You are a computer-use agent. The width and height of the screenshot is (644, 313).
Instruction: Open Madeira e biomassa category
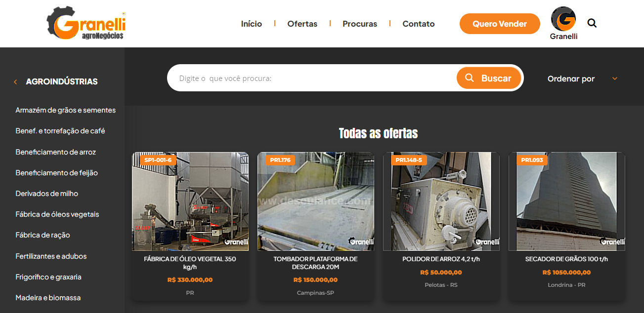tap(48, 298)
